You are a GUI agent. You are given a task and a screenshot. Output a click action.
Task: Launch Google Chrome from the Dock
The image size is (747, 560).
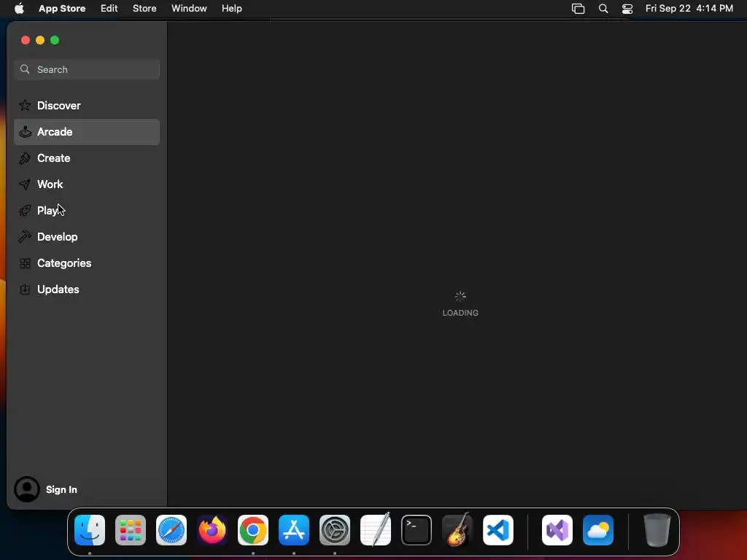click(x=253, y=530)
